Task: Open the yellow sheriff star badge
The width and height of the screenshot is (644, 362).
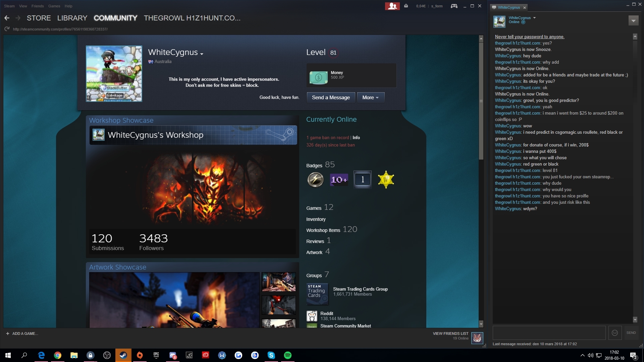Action: 386,180
